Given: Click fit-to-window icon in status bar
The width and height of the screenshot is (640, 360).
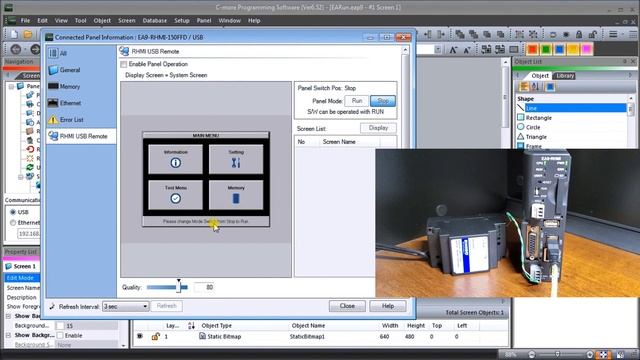Looking at the screenshot, I should [x=603, y=354].
